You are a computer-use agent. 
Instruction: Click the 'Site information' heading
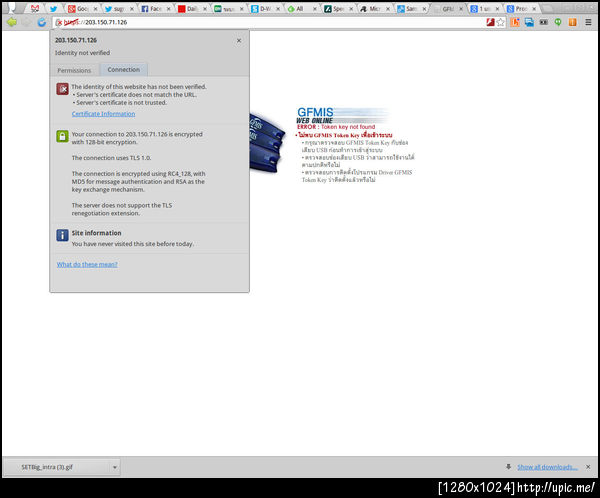[x=96, y=233]
